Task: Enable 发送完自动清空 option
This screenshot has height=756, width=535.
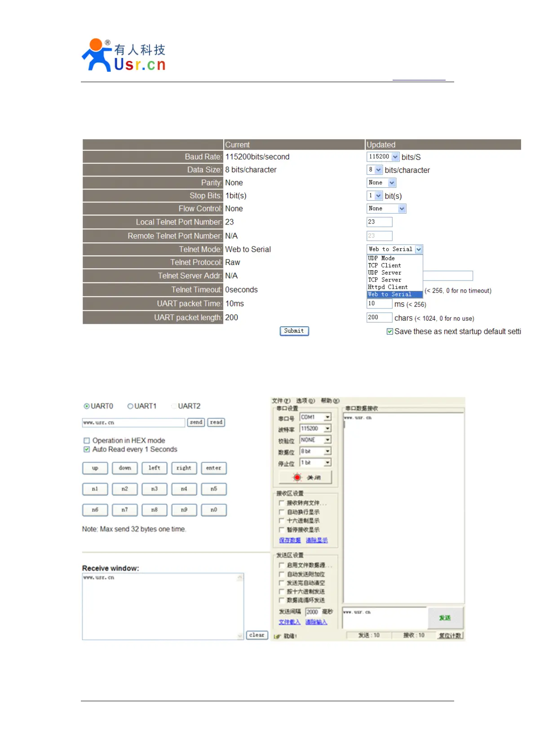Action: pos(282,583)
